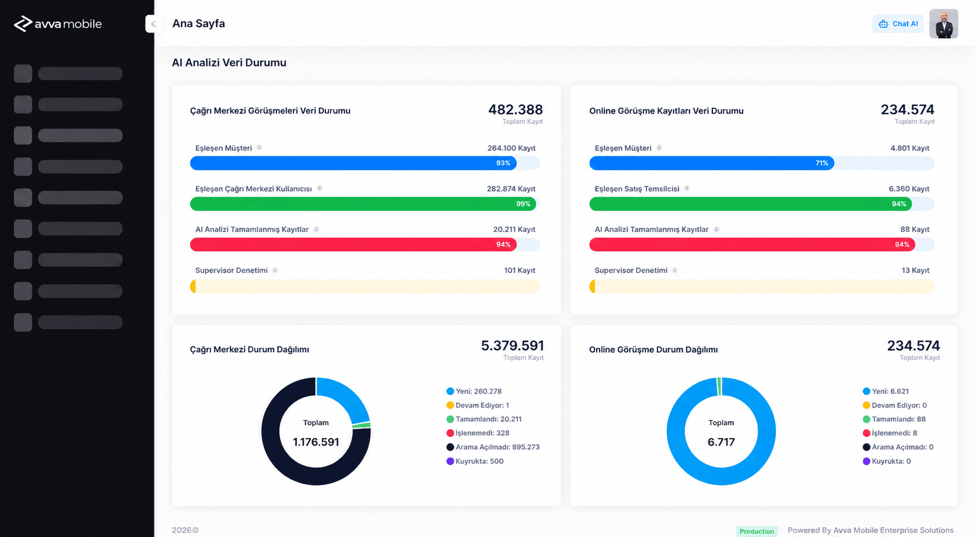980x537 pixels.
Task: Click the 13 Kayıt value
Action: click(916, 270)
